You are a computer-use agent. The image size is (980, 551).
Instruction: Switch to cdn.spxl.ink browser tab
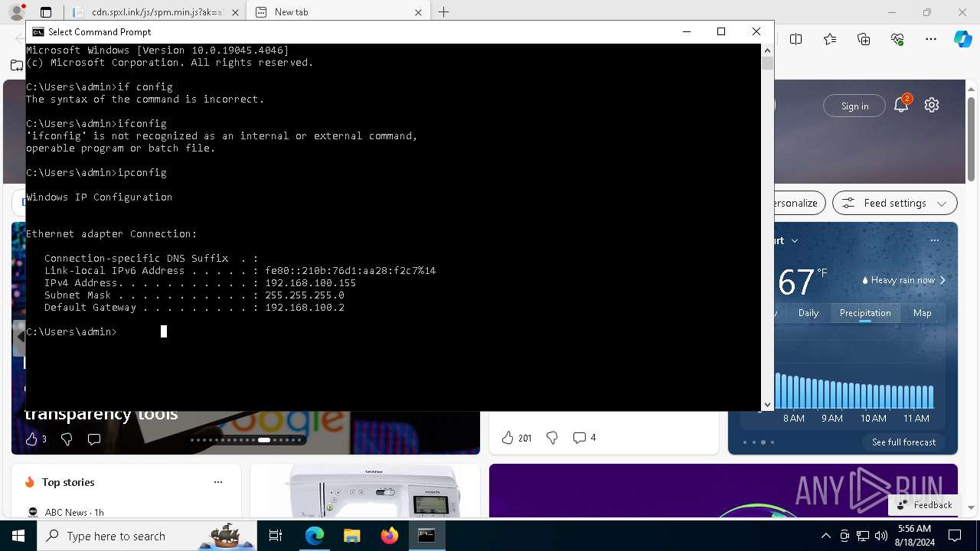[156, 12]
